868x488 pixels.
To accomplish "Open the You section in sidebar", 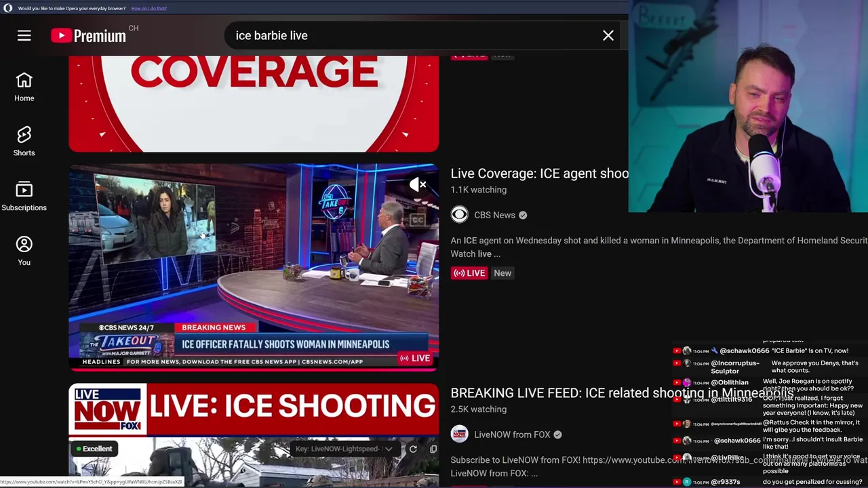I will [x=24, y=251].
